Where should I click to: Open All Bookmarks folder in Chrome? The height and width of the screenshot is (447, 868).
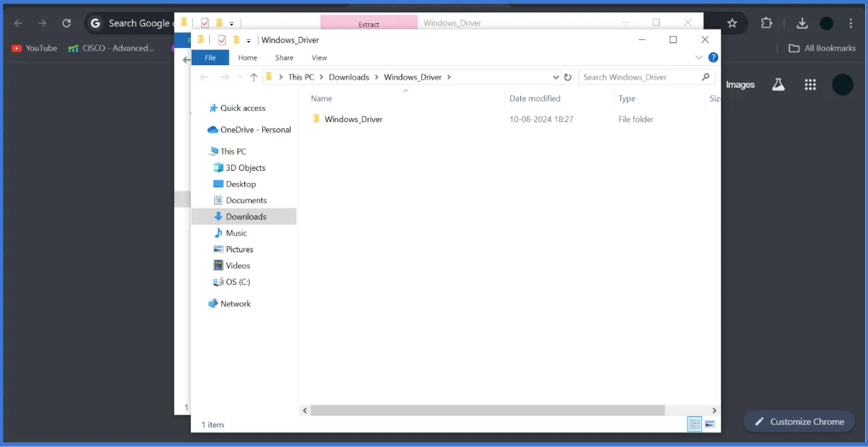click(x=822, y=48)
